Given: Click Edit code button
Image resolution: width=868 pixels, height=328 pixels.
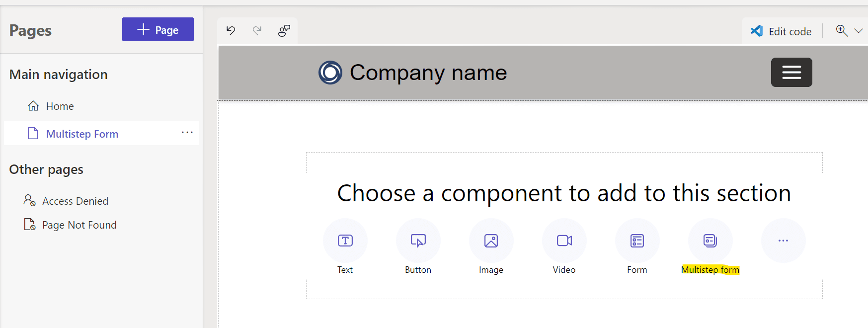Looking at the screenshot, I should point(781,31).
